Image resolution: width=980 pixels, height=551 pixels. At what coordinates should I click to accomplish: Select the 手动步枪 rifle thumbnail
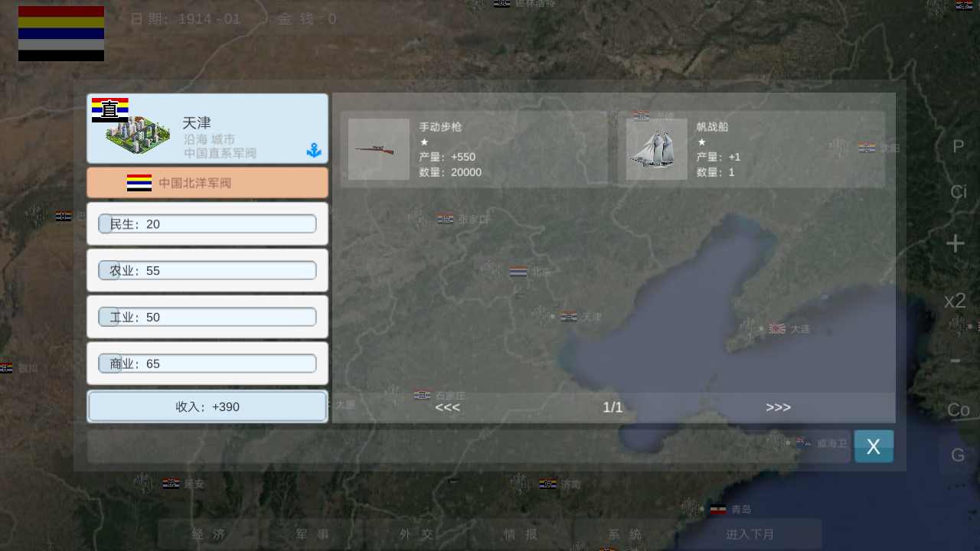click(x=378, y=149)
